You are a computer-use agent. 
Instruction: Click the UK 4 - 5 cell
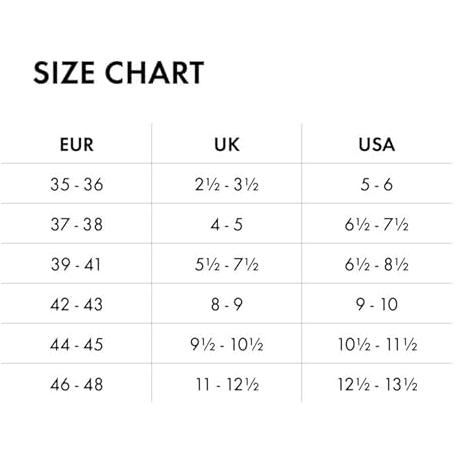click(227, 224)
